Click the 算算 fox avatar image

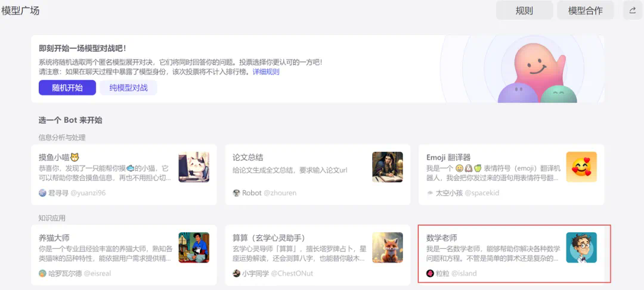[x=388, y=247]
